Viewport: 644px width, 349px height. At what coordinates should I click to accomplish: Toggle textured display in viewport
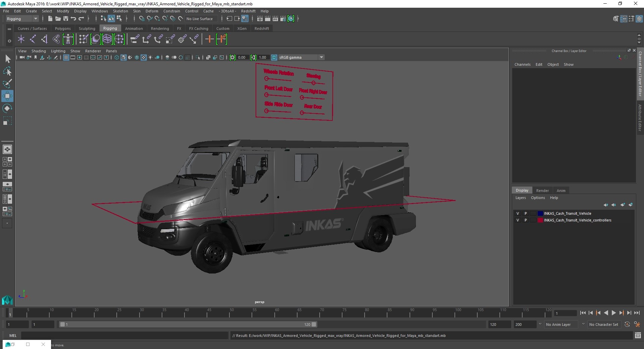(144, 57)
